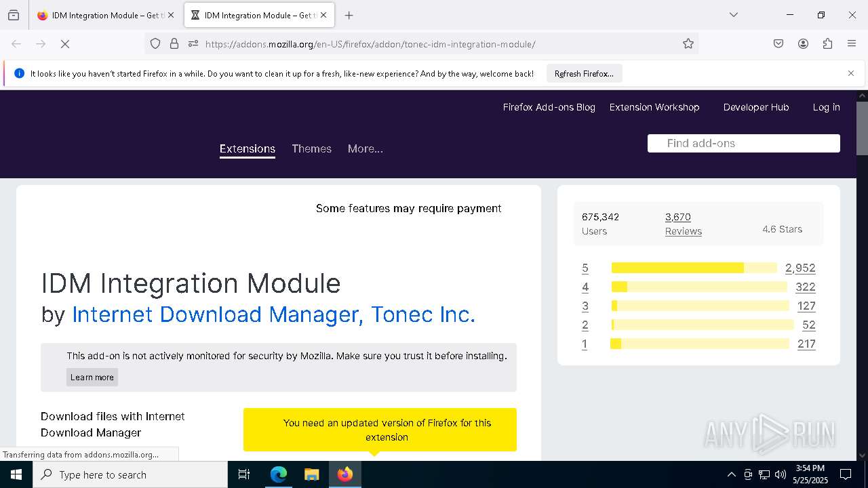Filter reviews by 3 star rating

(x=585, y=306)
